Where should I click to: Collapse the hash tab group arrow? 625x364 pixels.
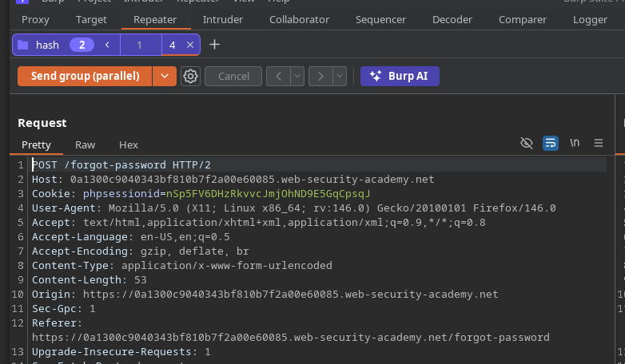(107, 45)
